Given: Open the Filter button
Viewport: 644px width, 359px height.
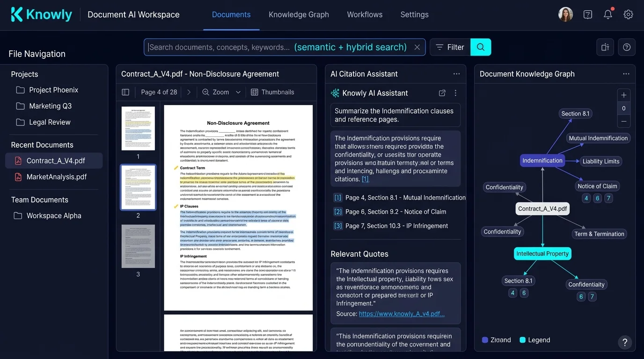Looking at the screenshot, I should click(450, 47).
